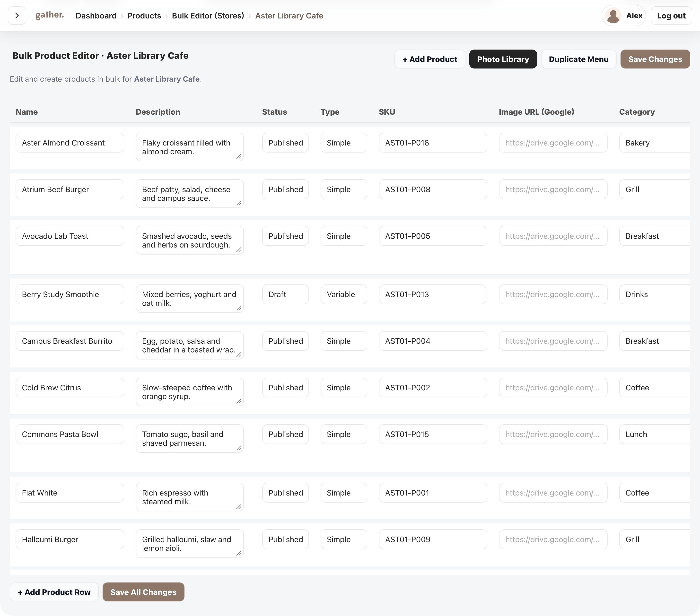This screenshot has width=700, height=616.
Task: Edit the 'Beef patty, salad, cheese' description
Action: point(190,194)
